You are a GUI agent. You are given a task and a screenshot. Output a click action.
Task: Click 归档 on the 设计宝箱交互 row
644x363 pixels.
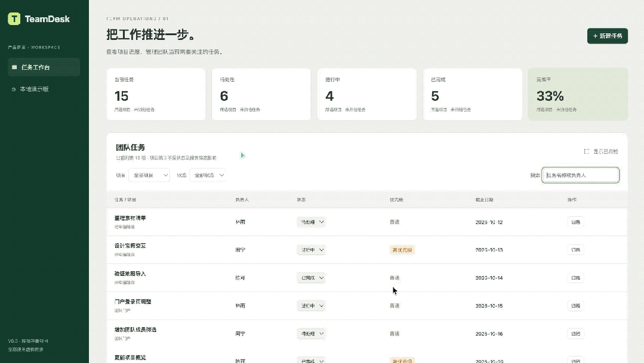coord(575,250)
